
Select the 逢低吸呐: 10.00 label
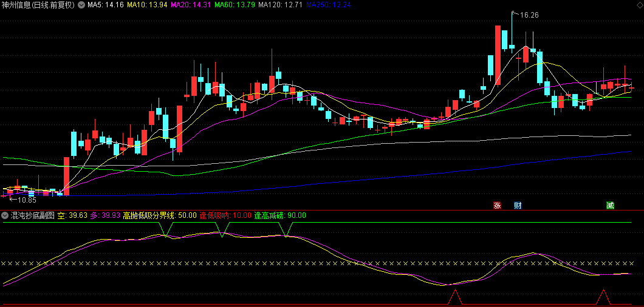coord(225,215)
